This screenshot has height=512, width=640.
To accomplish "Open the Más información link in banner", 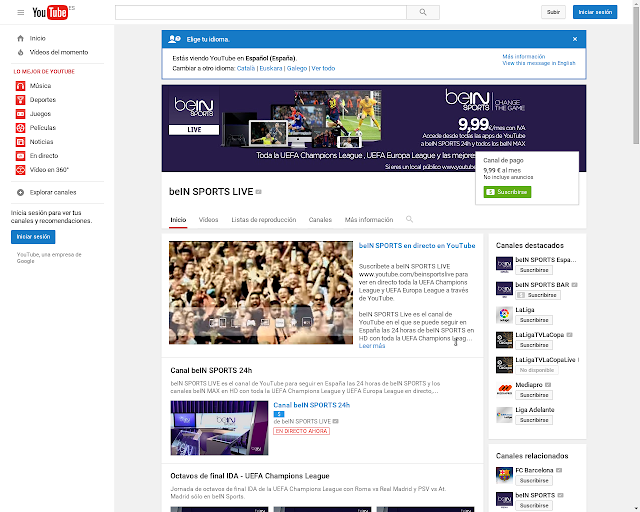I will [524, 57].
